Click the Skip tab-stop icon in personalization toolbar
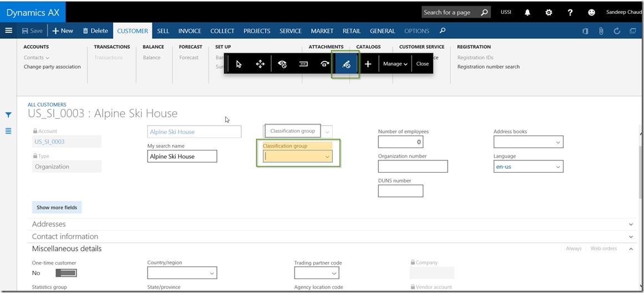 [x=303, y=64]
